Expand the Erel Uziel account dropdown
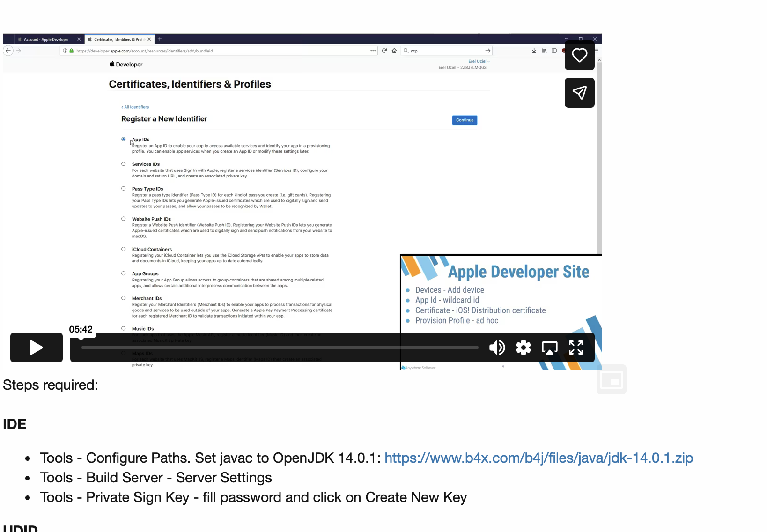Viewport: 767px width, 532px height. pos(479,61)
